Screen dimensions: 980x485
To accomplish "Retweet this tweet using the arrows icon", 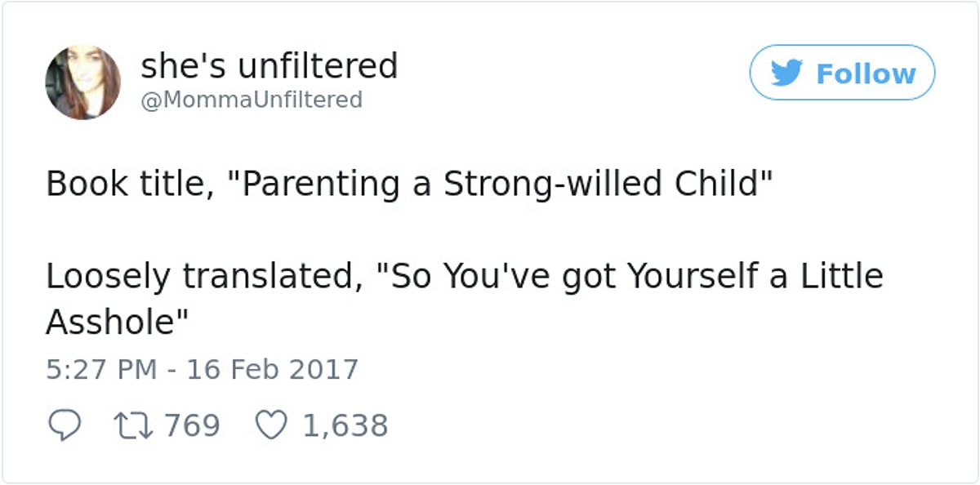I will point(135,426).
